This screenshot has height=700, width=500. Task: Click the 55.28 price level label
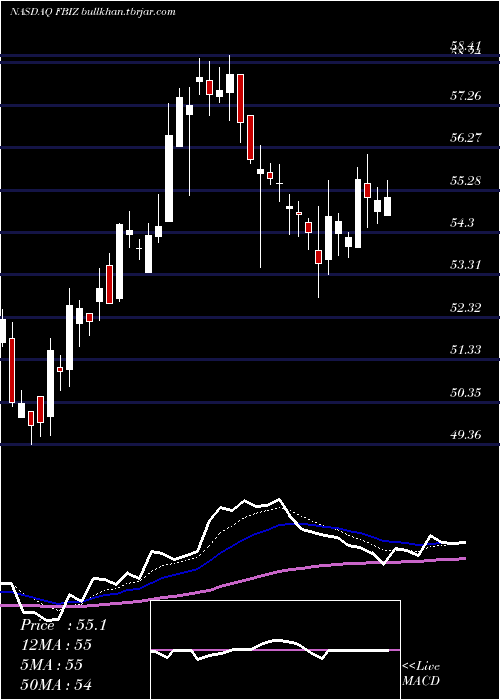tap(466, 180)
